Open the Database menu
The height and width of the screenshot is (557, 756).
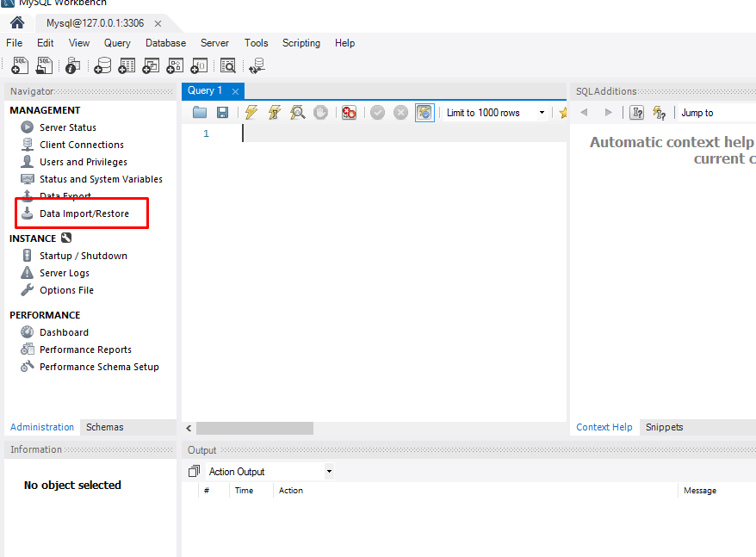165,43
